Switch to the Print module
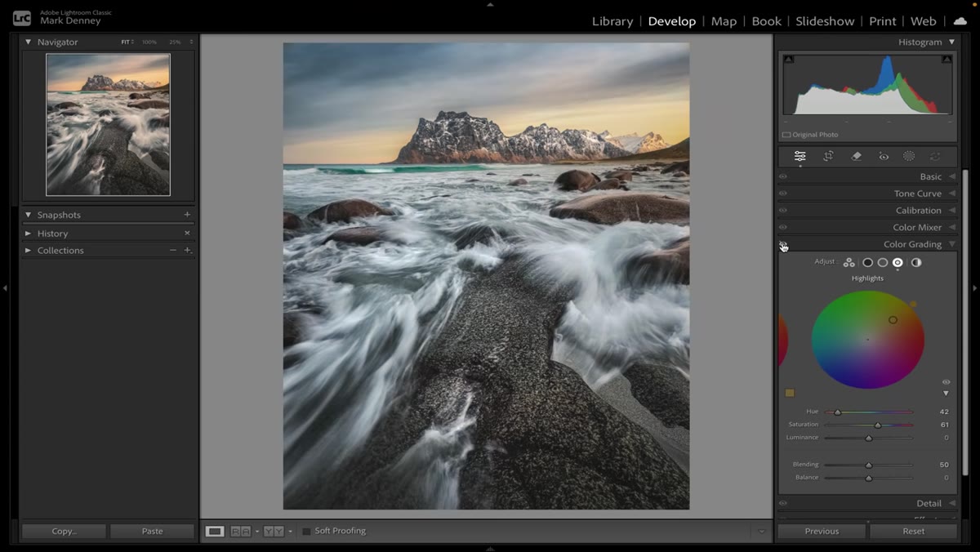This screenshot has height=552, width=980. 882,21
